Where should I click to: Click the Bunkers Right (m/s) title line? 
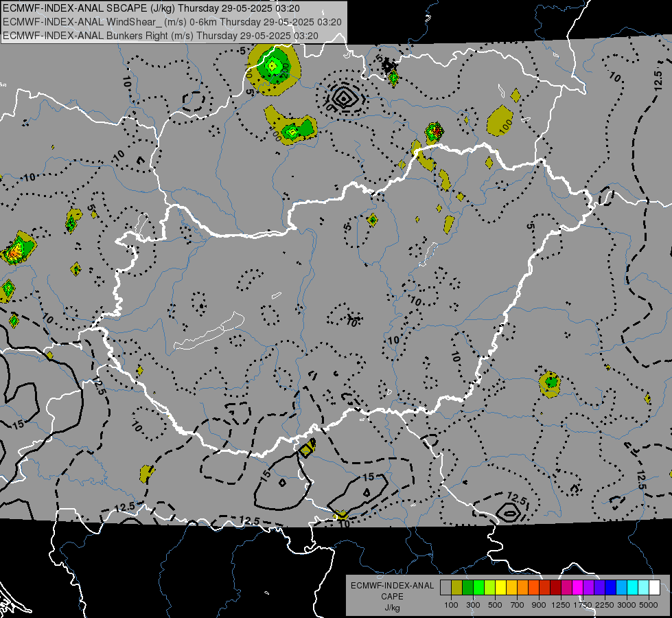click(161, 36)
